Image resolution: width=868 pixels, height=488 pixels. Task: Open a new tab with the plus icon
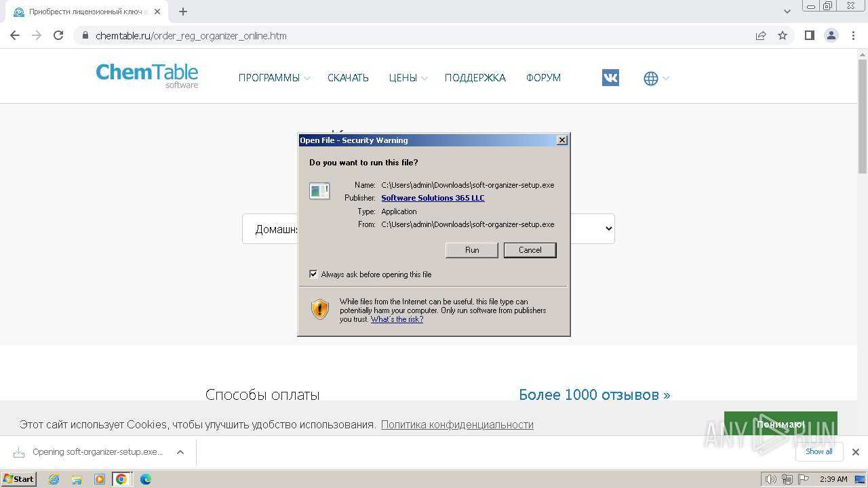(x=183, y=12)
